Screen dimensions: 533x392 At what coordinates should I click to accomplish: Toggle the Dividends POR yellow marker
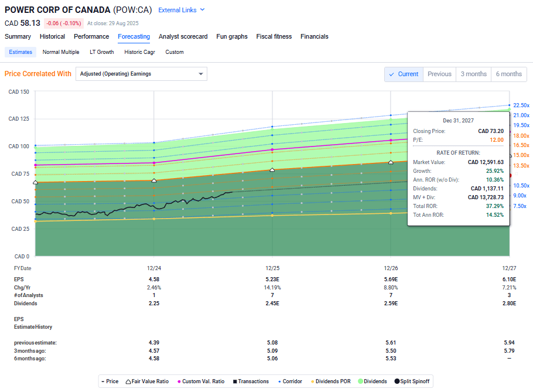(x=312, y=381)
